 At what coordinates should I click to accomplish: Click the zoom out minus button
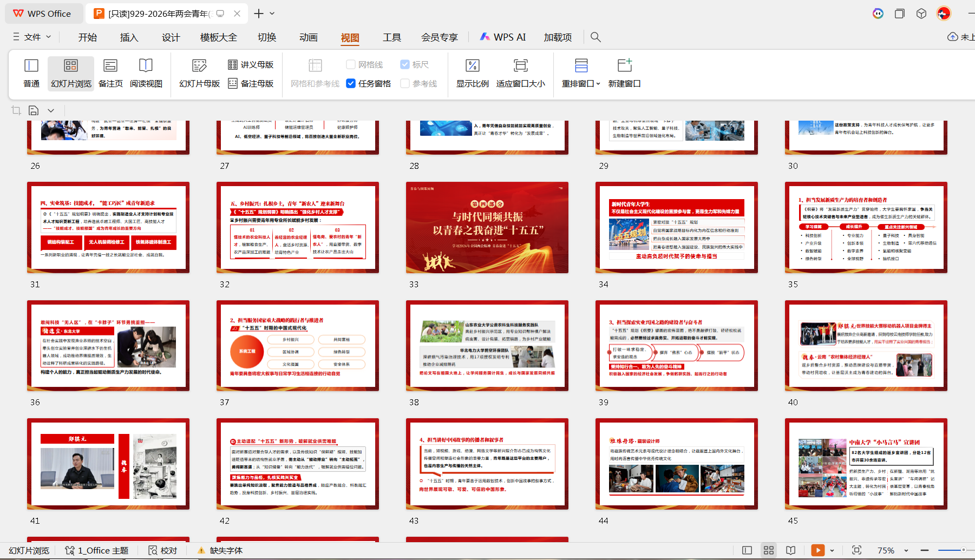pos(925,550)
